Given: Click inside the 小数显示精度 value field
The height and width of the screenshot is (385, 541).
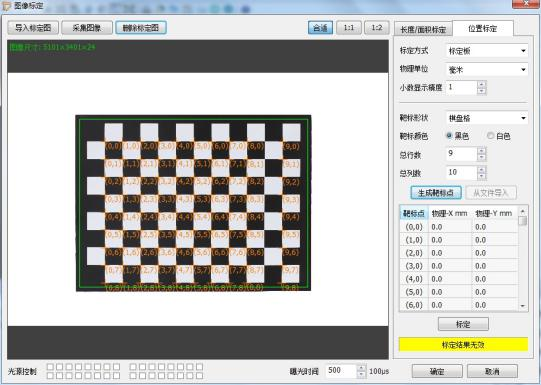Looking at the screenshot, I should 461,87.
